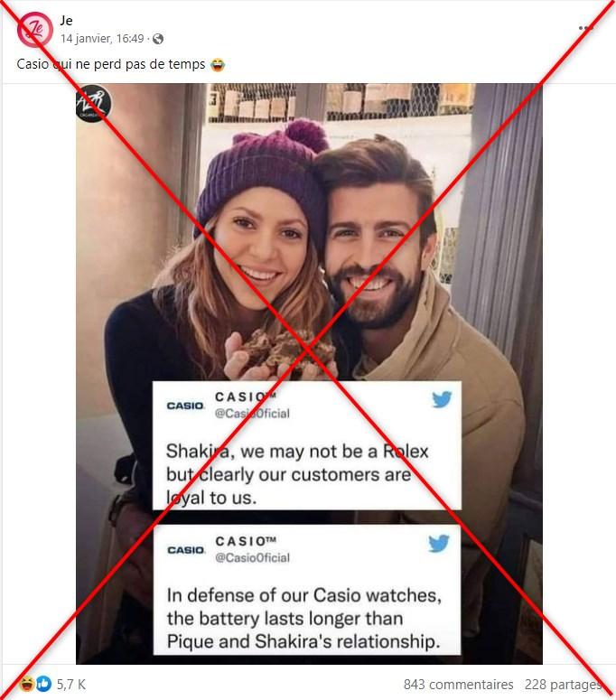Open the Je page profile picture

pos(35,30)
